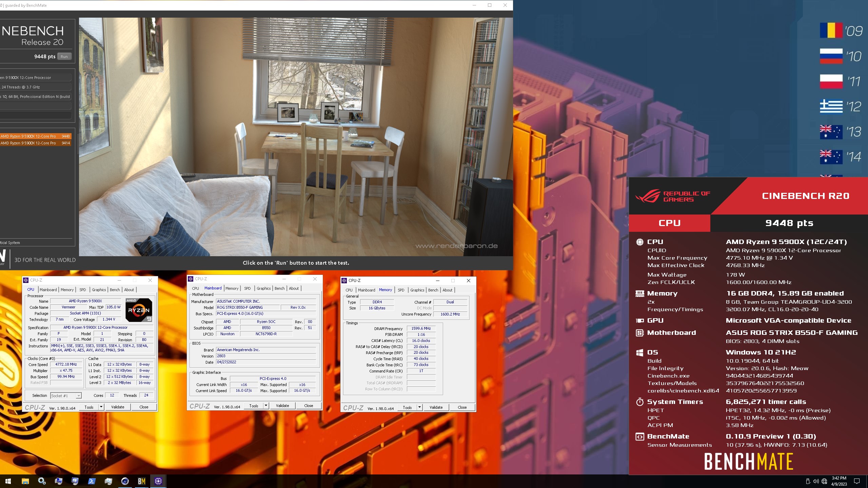Open About tab in middle CPU-Z window
868x488 pixels.
[294, 288]
